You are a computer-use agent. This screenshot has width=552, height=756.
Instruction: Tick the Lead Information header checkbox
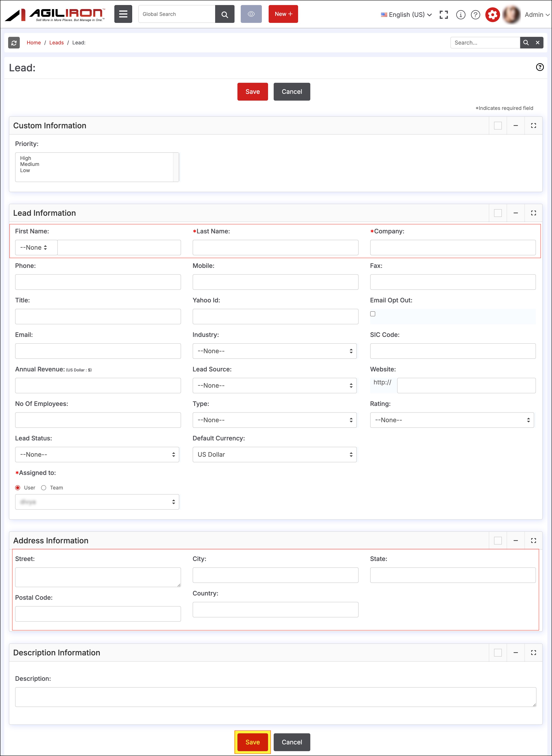[498, 213]
